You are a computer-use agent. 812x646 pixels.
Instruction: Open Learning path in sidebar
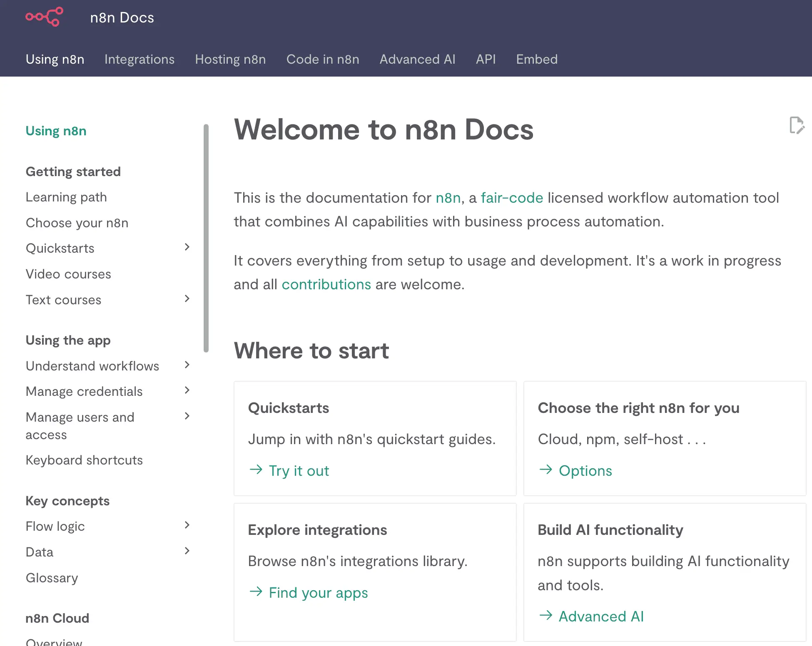point(66,197)
